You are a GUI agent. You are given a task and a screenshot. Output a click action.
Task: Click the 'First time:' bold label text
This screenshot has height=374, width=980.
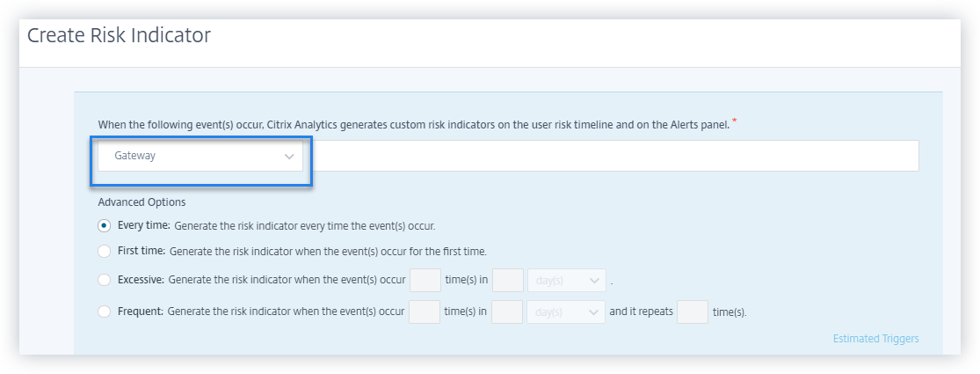[141, 251]
